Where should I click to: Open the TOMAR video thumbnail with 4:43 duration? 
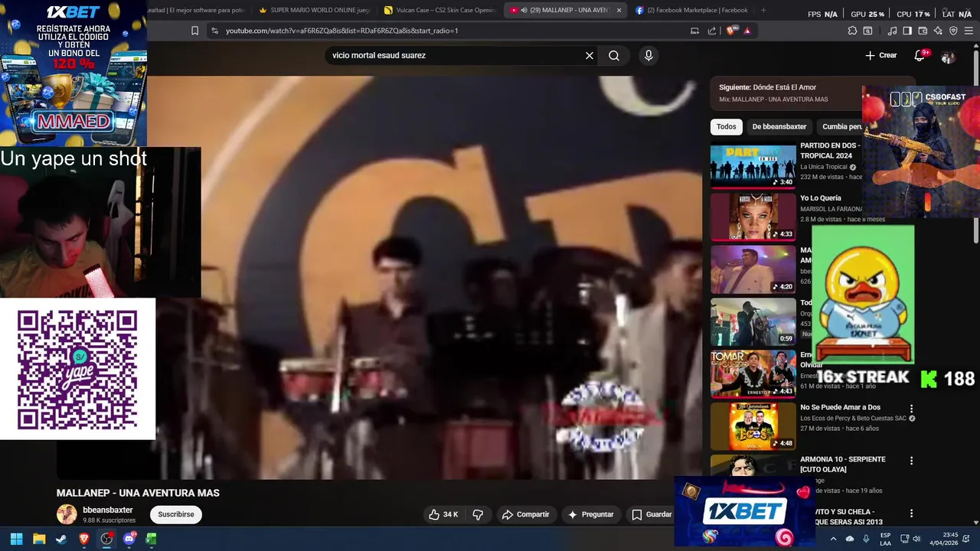coord(753,374)
